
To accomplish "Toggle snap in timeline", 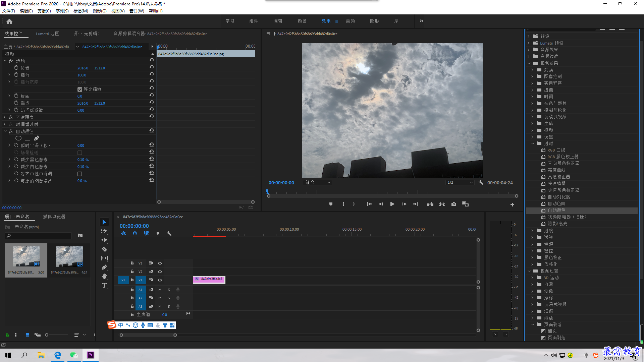I will coord(135,233).
